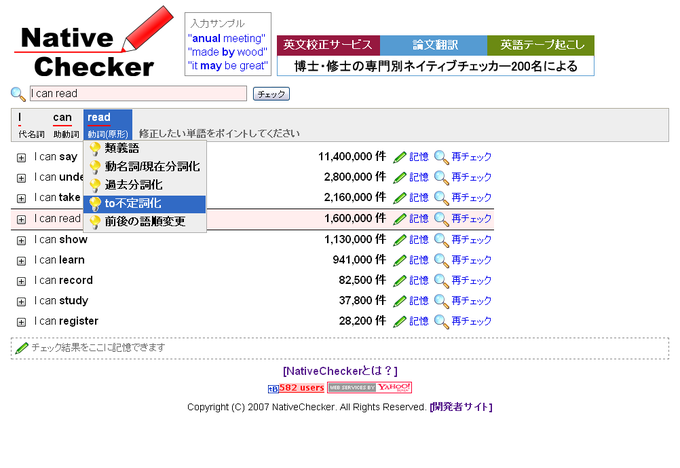Click the lightbulb icon next to 過去分詞化

pos(95,185)
